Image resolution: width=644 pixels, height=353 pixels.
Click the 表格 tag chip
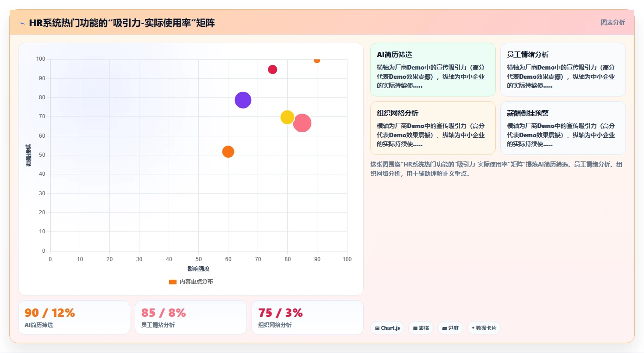pyautogui.click(x=421, y=328)
